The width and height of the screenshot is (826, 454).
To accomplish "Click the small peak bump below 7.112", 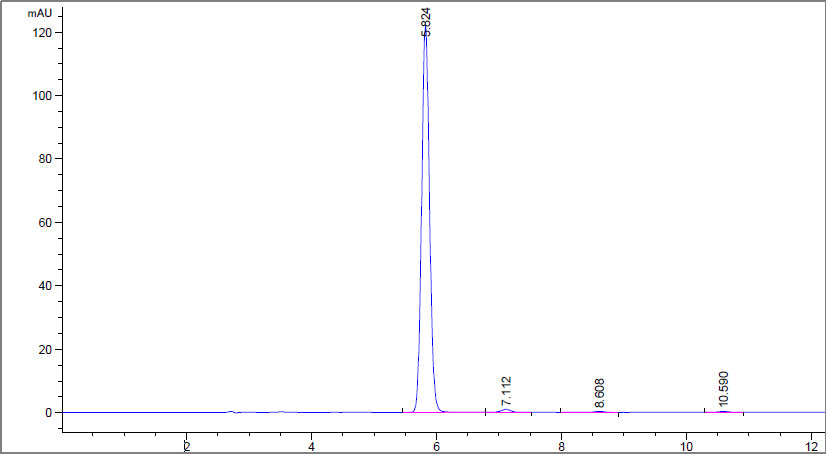I will click(507, 410).
